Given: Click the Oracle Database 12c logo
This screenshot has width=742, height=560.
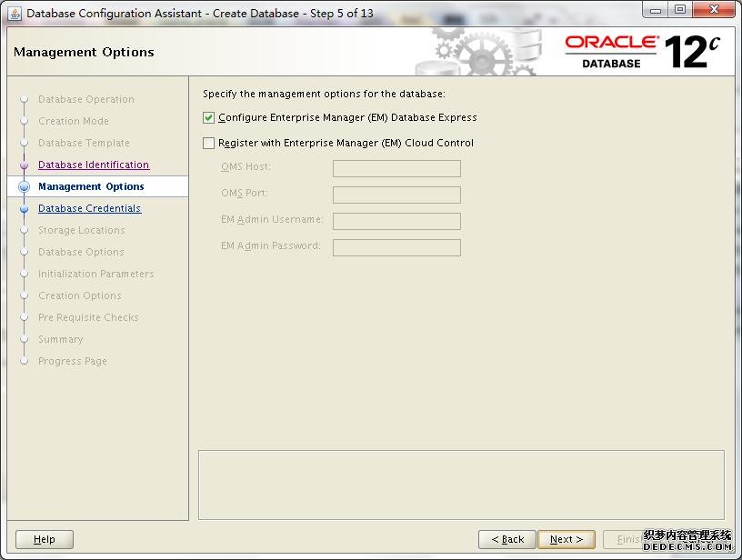Looking at the screenshot, I should click(642, 52).
